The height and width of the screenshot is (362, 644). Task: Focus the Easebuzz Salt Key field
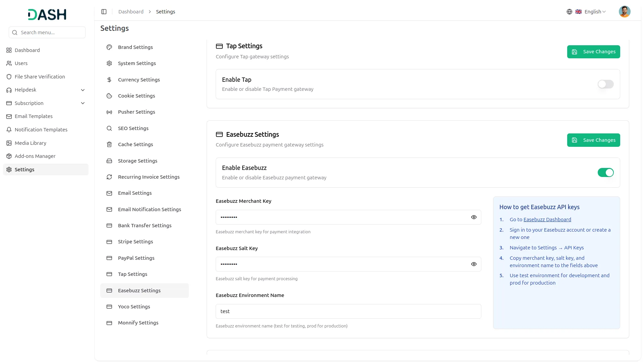pos(348,264)
